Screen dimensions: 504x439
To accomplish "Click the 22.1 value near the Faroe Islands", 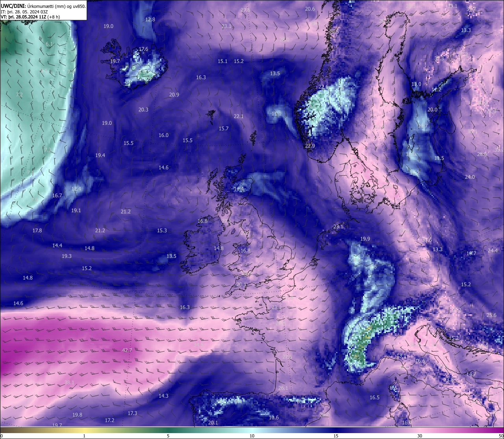I will (x=239, y=116).
